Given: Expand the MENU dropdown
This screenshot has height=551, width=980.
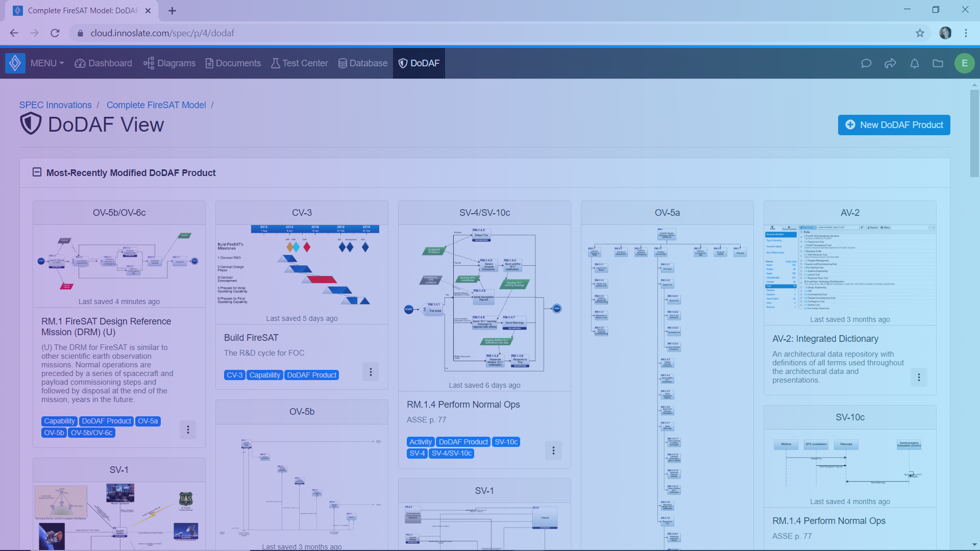Looking at the screenshot, I should pyautogui.click(x=47, y=63).
